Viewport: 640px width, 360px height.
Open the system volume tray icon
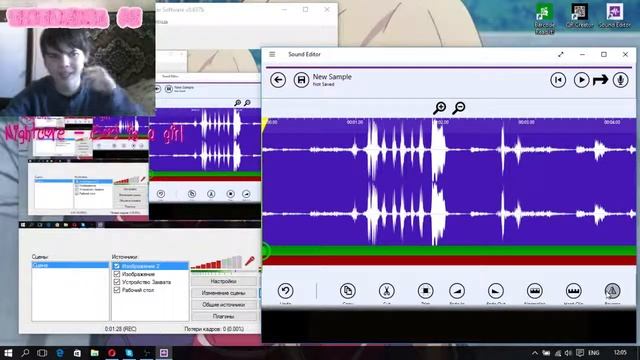tap(568, 353)
